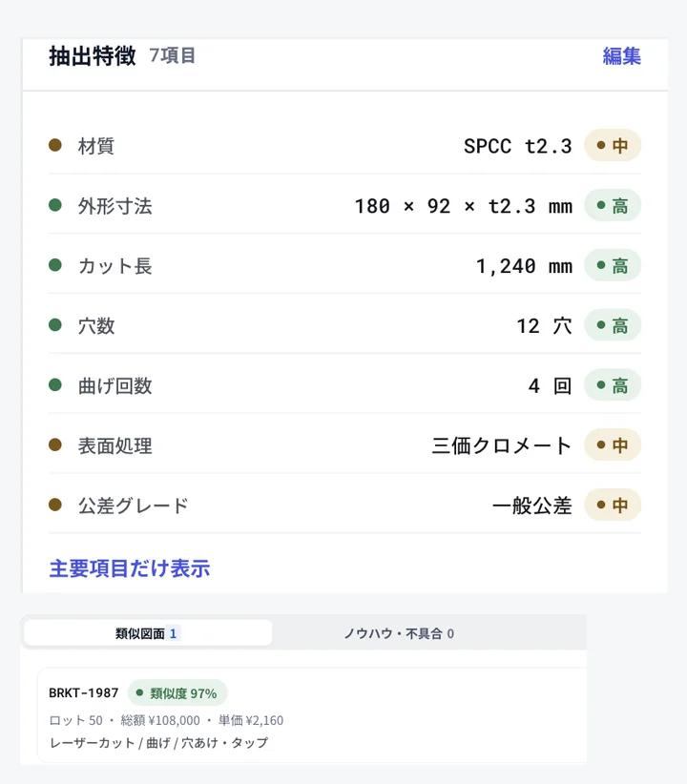This screenshot has width=687, height=784.
Task: Select the 一般公差 value
Action: click(531, 505)
